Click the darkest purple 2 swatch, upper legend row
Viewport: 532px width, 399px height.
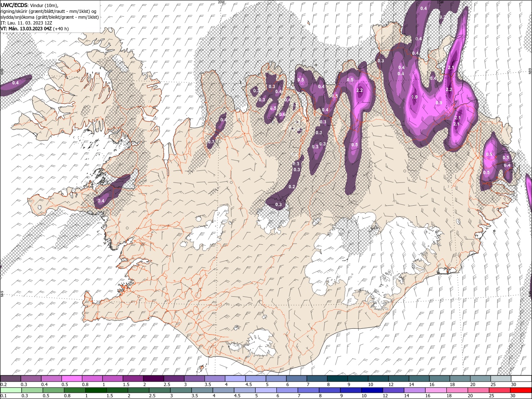pos(153,379)
